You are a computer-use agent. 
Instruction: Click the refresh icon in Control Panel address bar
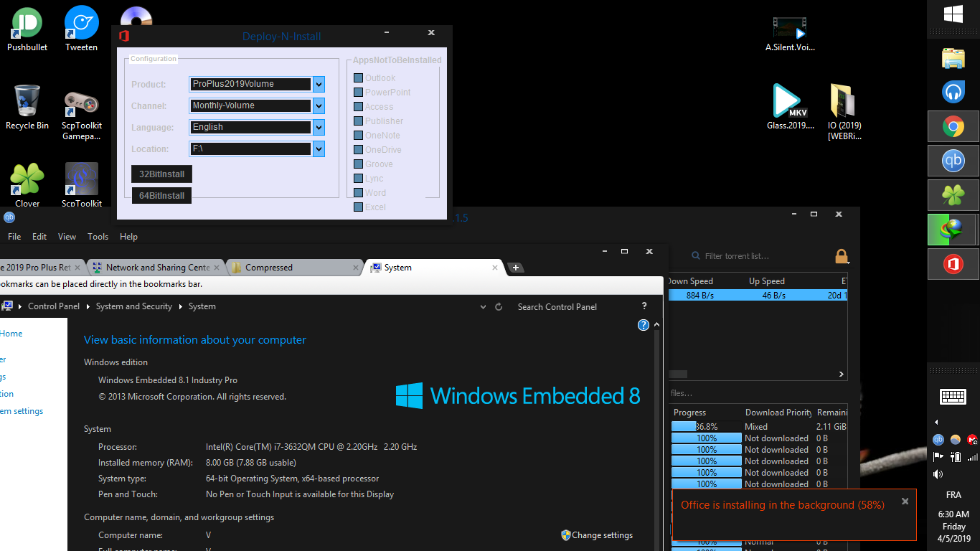(x=499, y=307)
